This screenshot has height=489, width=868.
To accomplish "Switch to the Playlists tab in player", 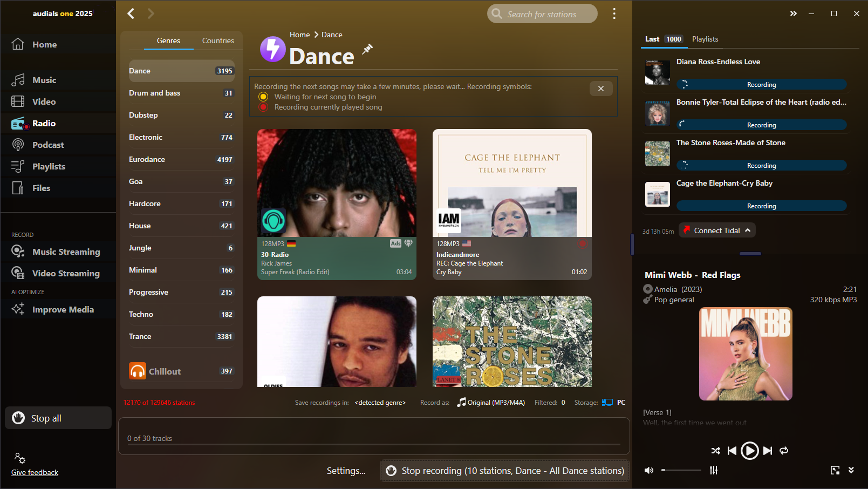I will [705, 39].
